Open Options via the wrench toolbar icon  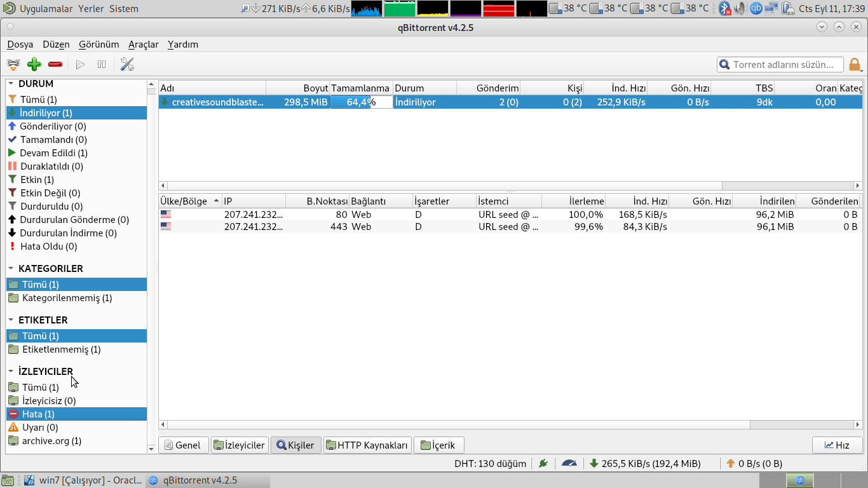click(127, 64)
